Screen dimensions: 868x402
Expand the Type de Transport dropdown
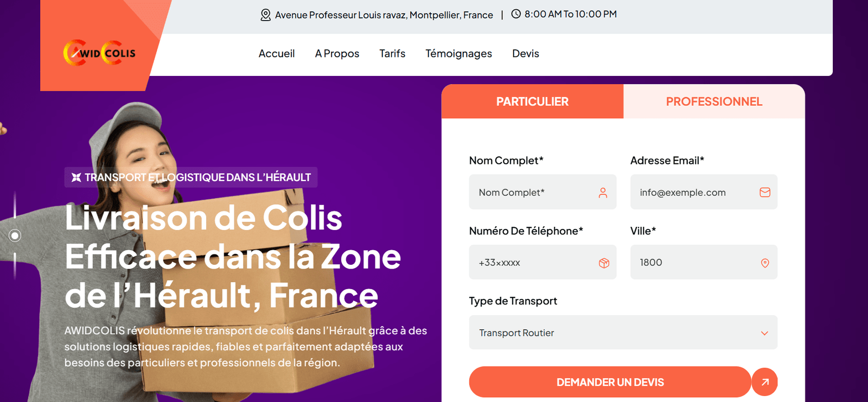tap(623, 333)
